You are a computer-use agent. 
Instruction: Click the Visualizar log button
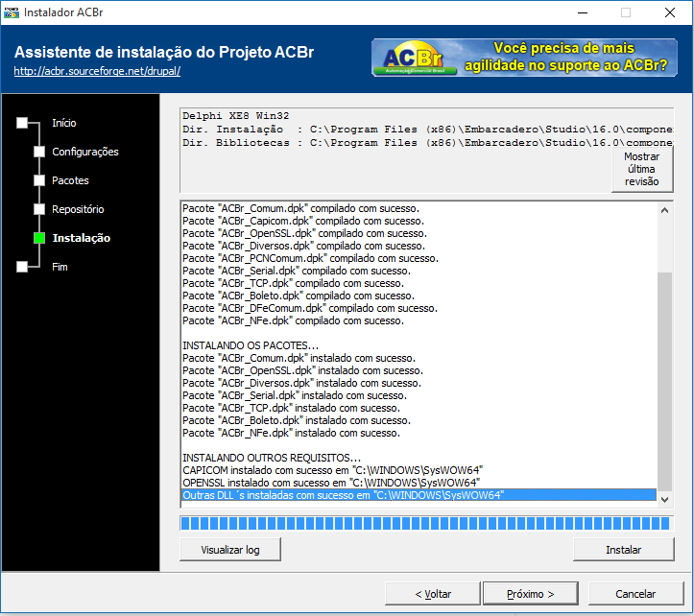click(230, 550)
